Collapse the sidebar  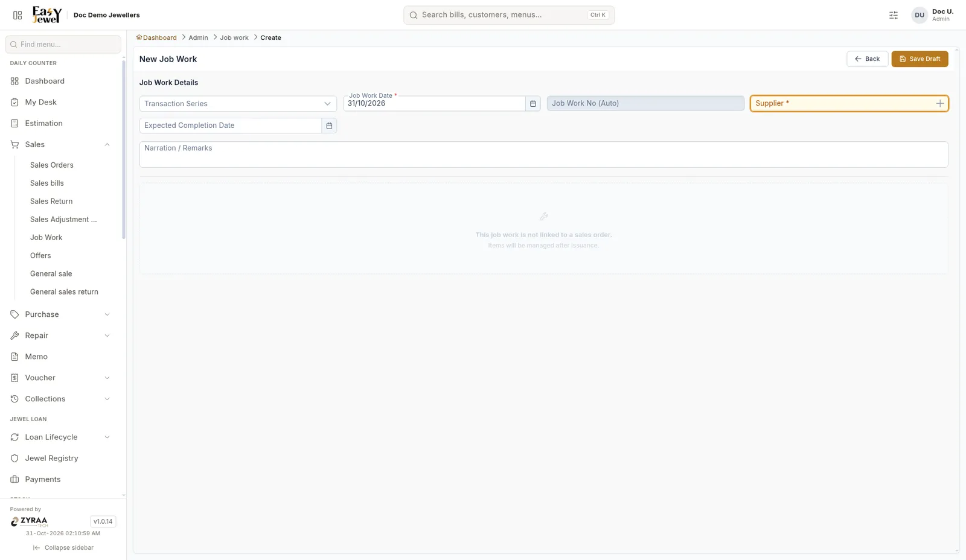pos(63,548)
